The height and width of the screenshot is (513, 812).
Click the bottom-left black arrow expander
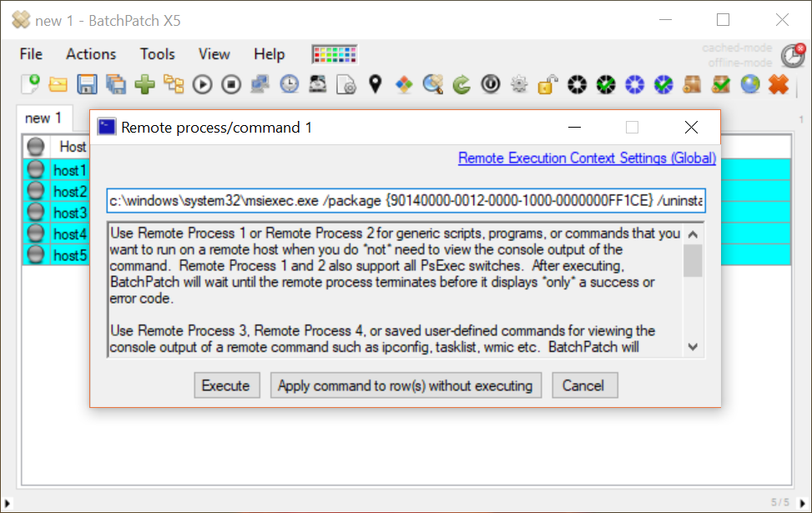(x=8, y=503)
